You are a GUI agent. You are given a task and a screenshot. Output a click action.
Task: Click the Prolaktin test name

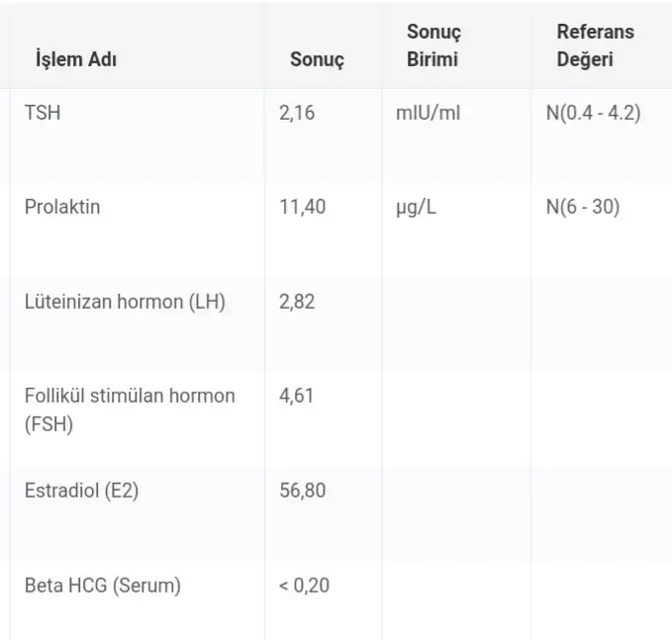[62, 208]
